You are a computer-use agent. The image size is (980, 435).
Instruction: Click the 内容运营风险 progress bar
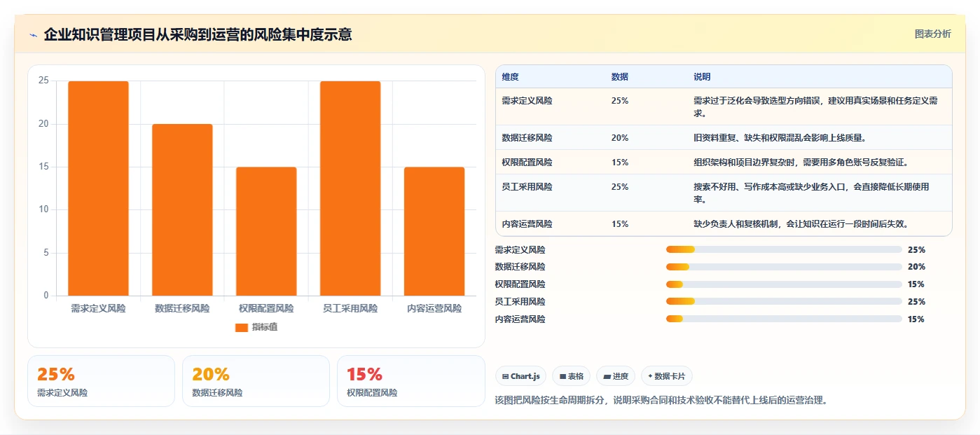(784, 319)
